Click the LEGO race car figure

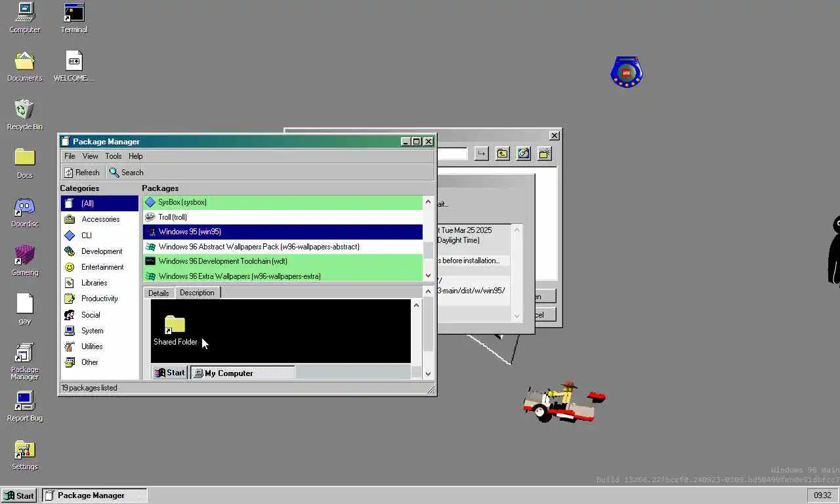tap(564, 402)
